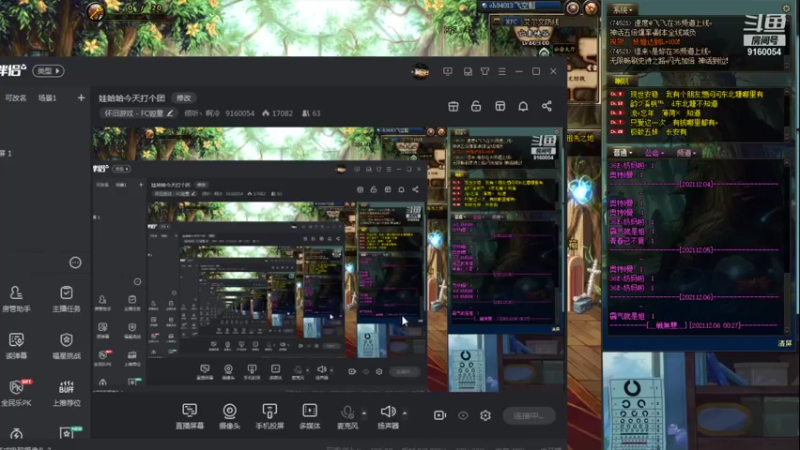Add a 摄像头 camera source
The width and height of the screenshot is (800, 450).
tap(230, 416)
